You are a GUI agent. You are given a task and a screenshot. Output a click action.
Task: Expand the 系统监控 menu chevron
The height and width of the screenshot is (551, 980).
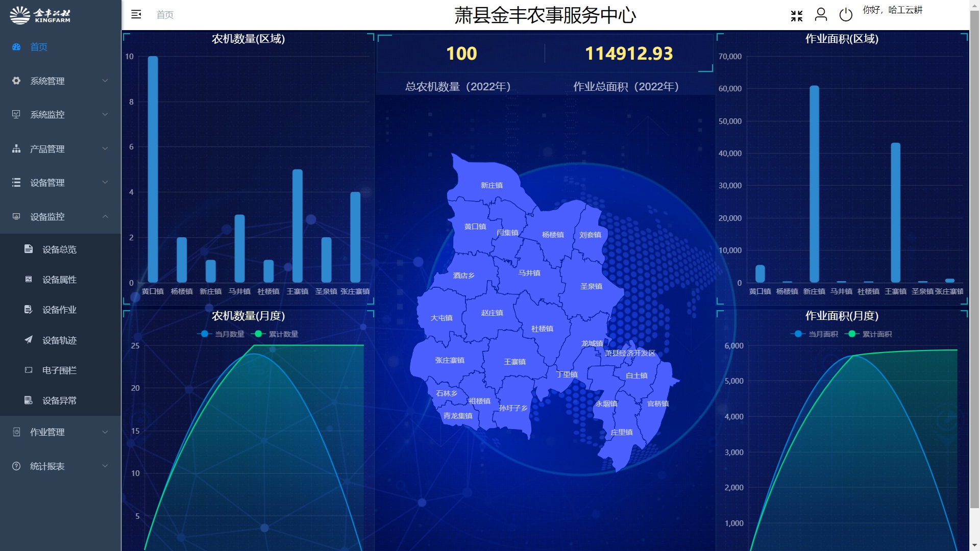coord(105,114)
